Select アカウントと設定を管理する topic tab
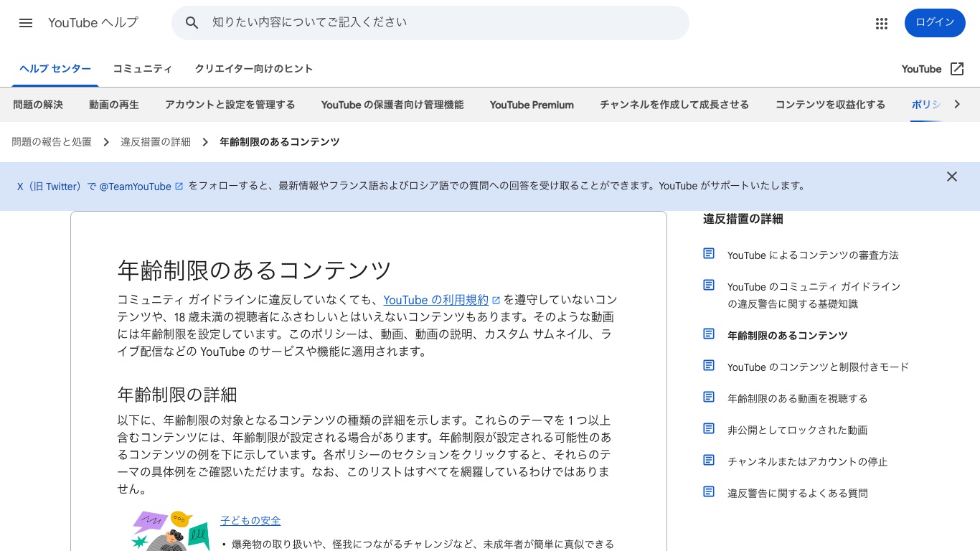 pos(230,105)
